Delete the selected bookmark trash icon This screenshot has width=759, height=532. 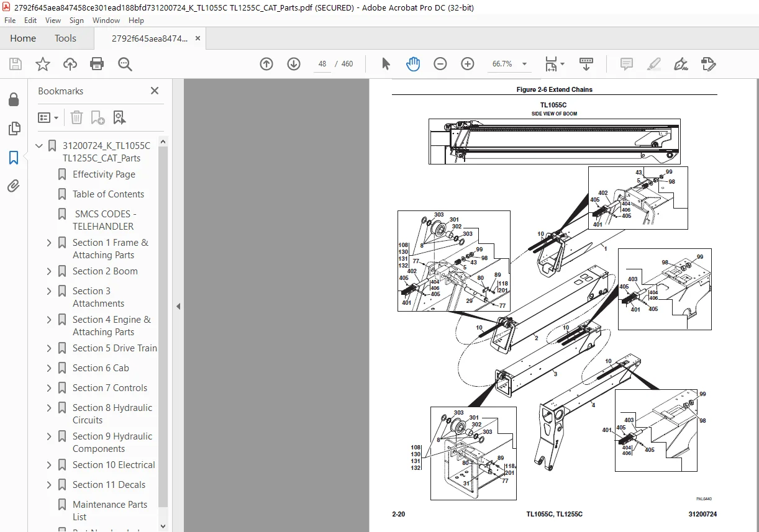(76, 117)
